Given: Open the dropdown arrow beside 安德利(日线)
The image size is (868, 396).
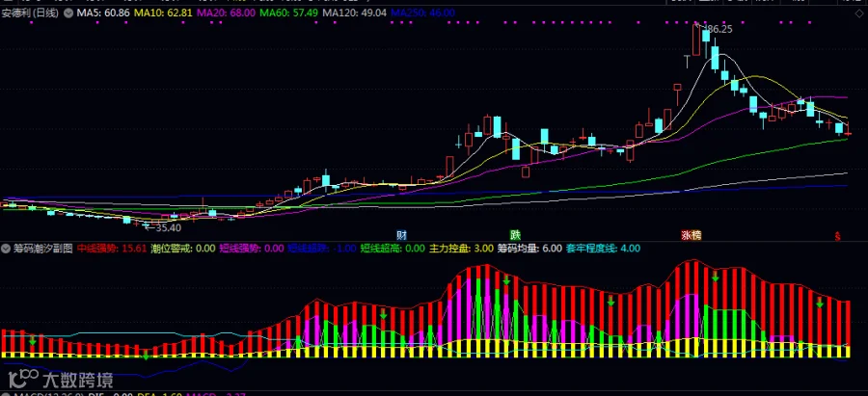Looking at the screenshot, I should coord(68,13).
